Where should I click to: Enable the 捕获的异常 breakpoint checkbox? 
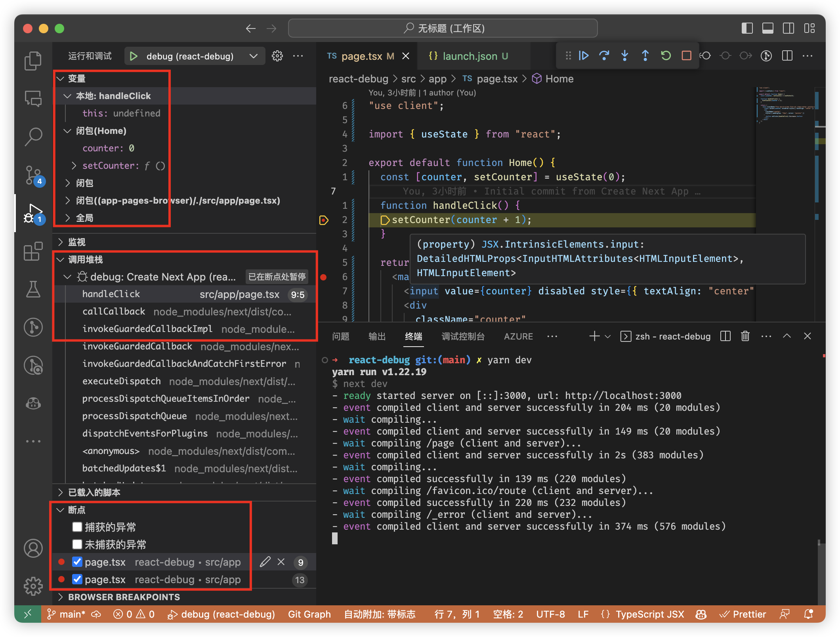[x=77, y=527]
